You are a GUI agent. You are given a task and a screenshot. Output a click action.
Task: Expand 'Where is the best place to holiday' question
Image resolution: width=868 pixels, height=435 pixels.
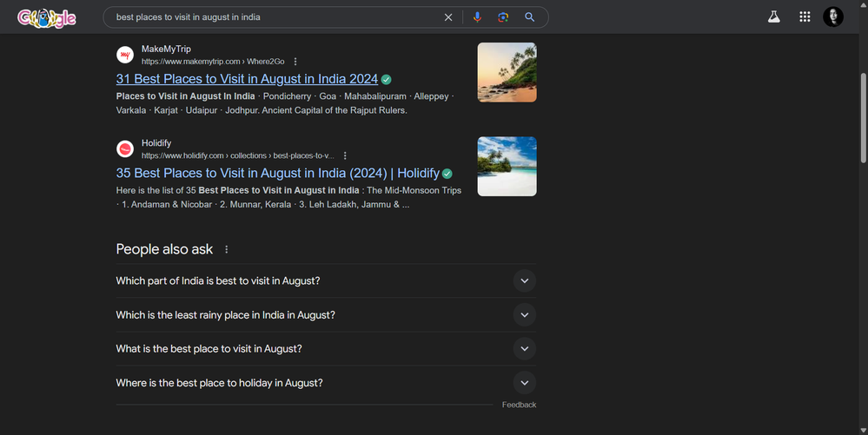click(x=326, y=383)
